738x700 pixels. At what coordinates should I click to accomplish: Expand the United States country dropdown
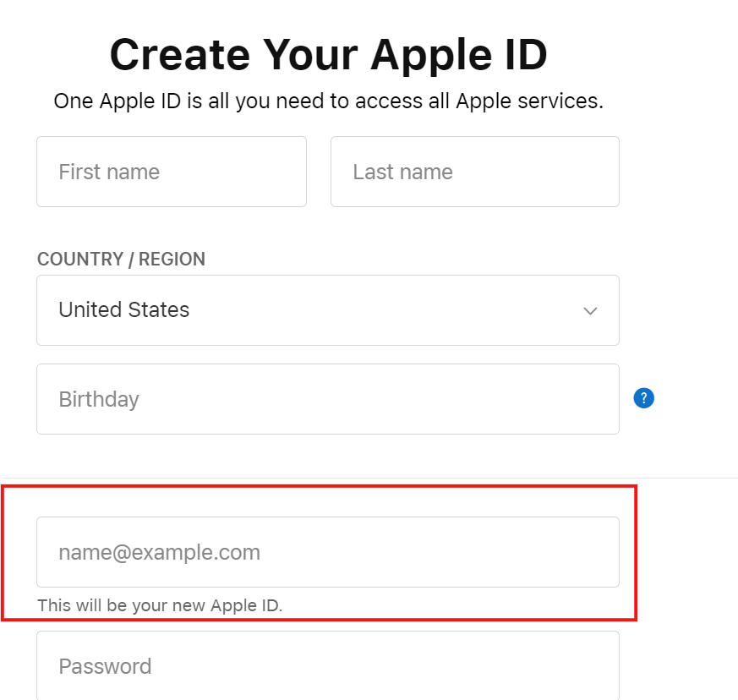328,310
